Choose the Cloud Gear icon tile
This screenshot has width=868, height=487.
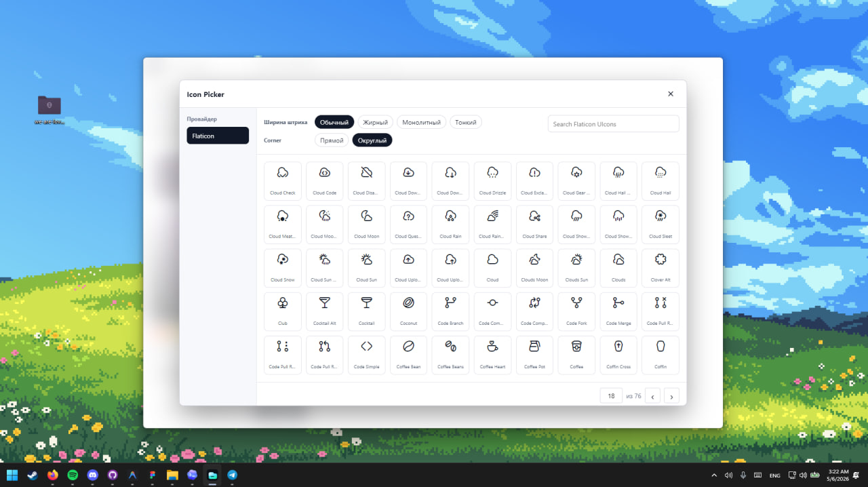[x=576, y=180]
